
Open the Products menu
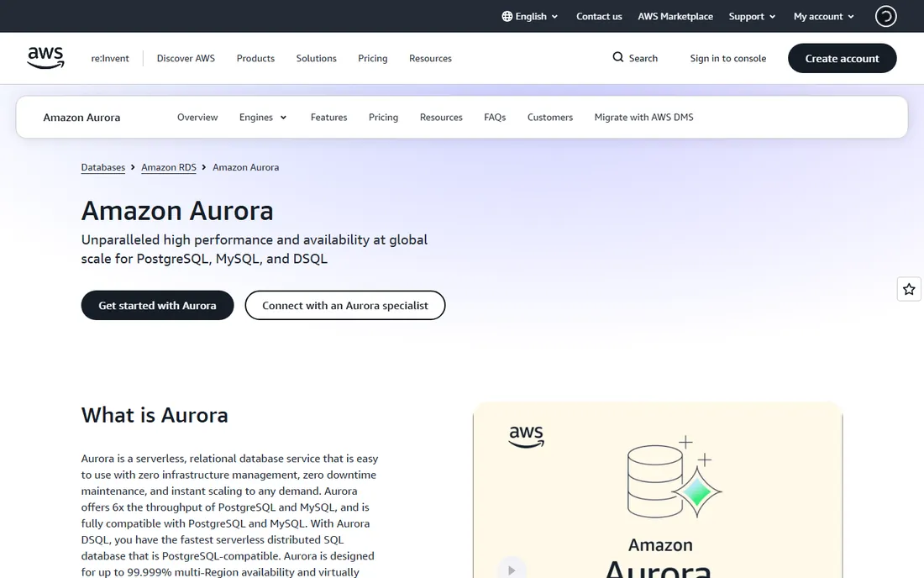click(x=255, y=58)
